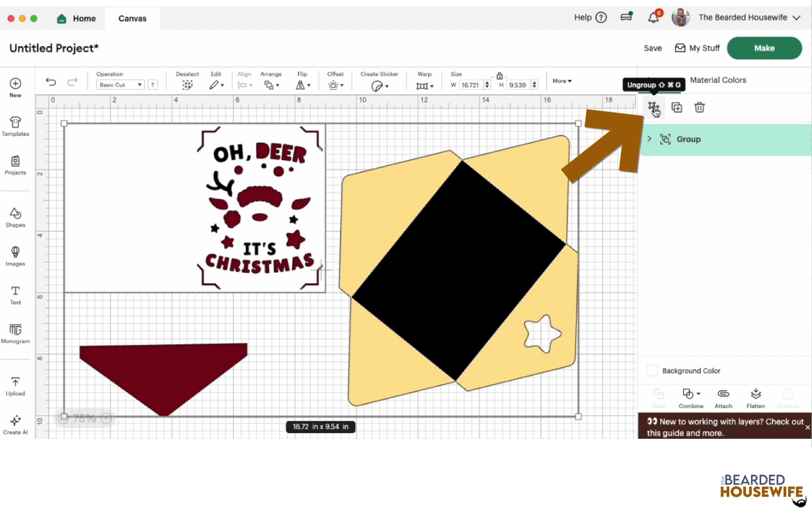Expand the More toolbar menu
Image resolution: width=812 pixels, height=516 pixels.
pyautogui.click(x=561, y=81)
